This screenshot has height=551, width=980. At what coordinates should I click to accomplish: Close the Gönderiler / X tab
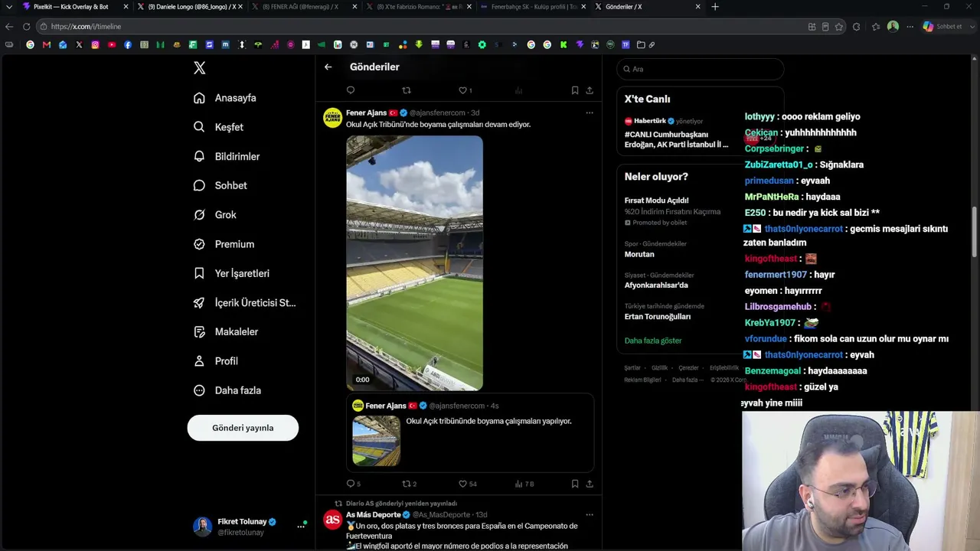click(697, 7)
